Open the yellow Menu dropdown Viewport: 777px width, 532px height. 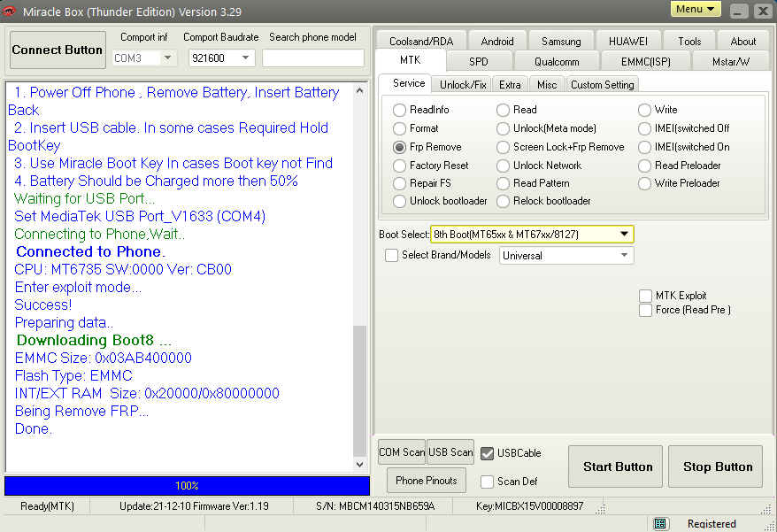click(696, 9)
